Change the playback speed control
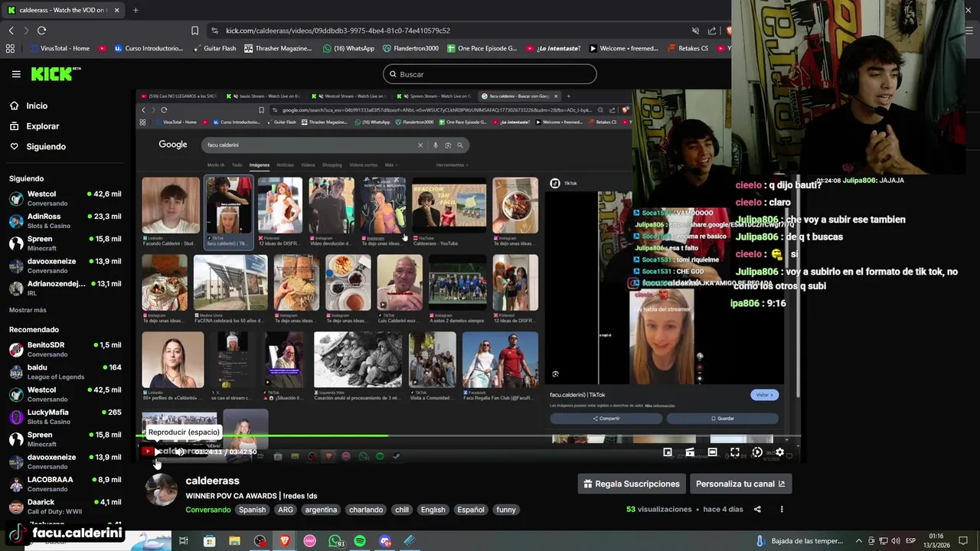 tap(756, 452)
